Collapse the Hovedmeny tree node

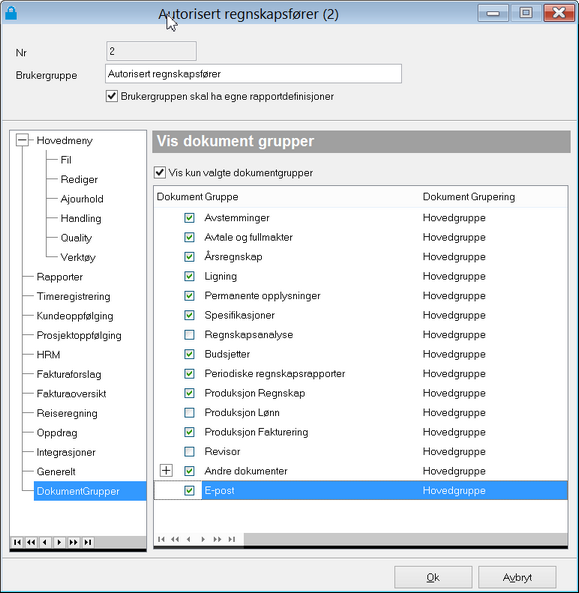[22, 140]
